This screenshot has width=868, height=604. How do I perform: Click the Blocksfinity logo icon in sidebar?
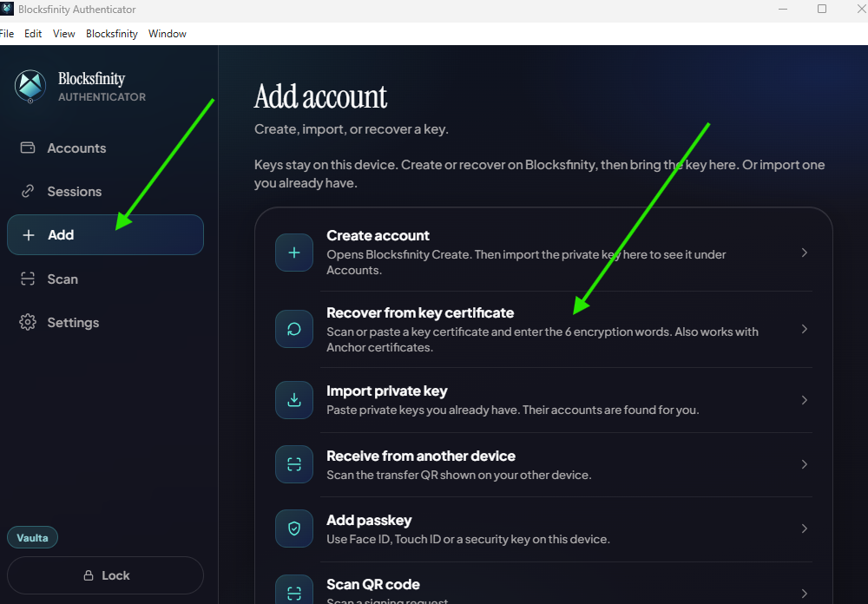[30, 87]
